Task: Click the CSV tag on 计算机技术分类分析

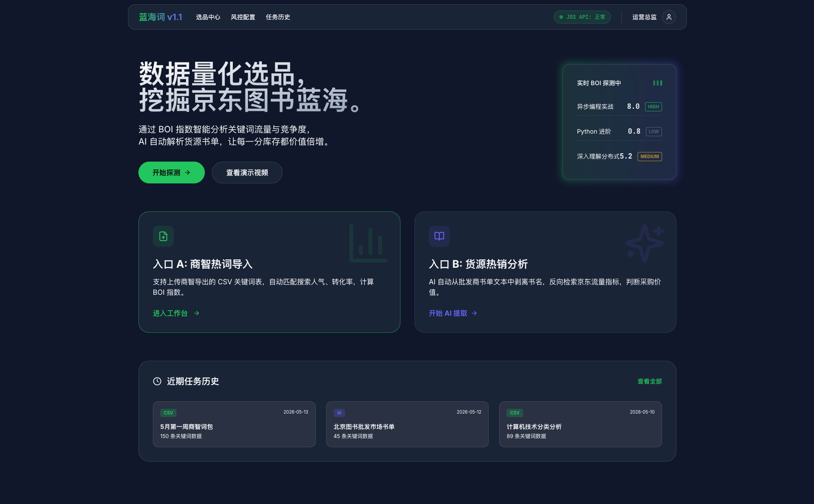Action: point(515,413)
